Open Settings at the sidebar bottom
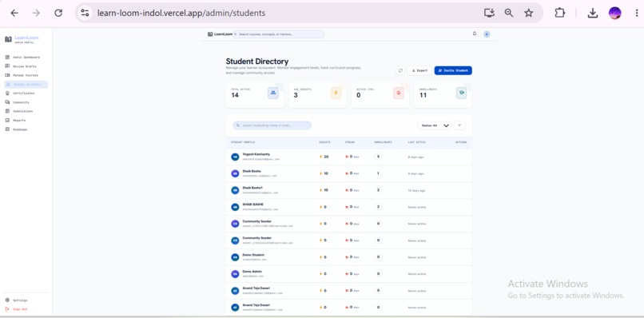Viewport: 644px width, 318px height. point(26,300)
